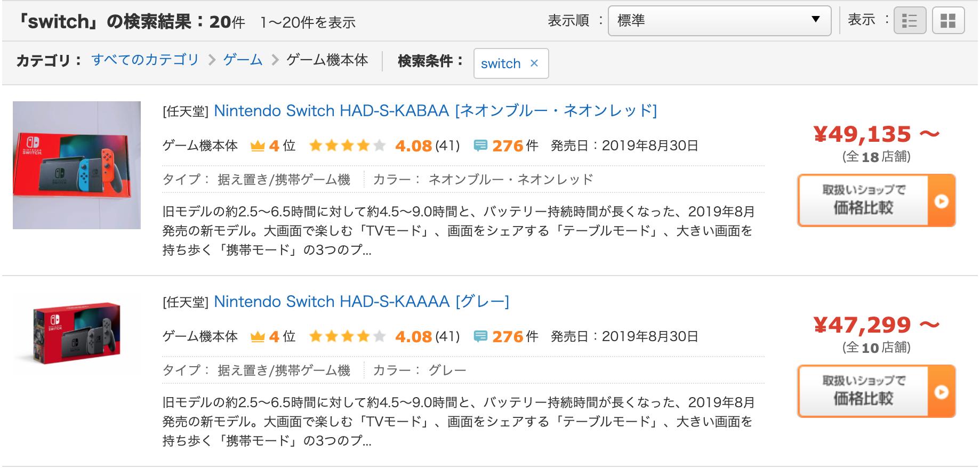980x468 pixels.
Task: Click 価格比較 button for the ¥49,135 Switch
Action: pos(876,200)
